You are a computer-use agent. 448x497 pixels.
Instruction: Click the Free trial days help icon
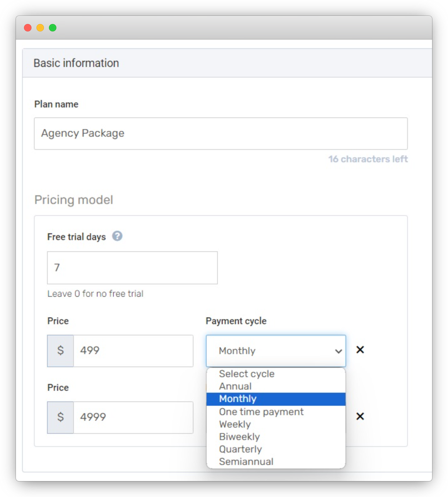[x=117, y=236]
